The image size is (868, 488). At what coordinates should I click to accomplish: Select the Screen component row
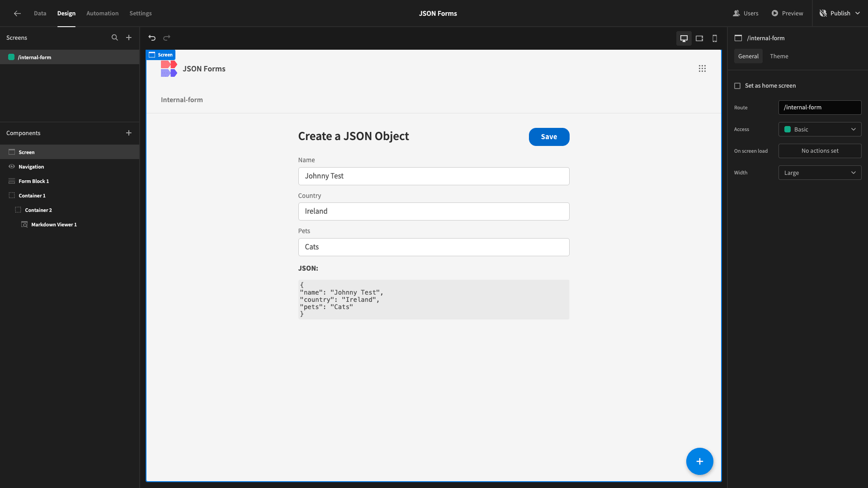(70, 152)
